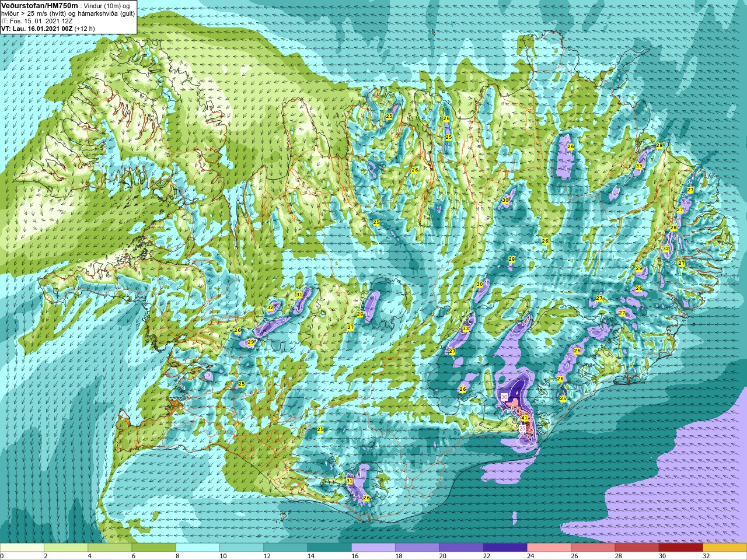Pick the above-32 m/s orange-yellow swatch
Screen dimensions: 747x560
[725, 548]
